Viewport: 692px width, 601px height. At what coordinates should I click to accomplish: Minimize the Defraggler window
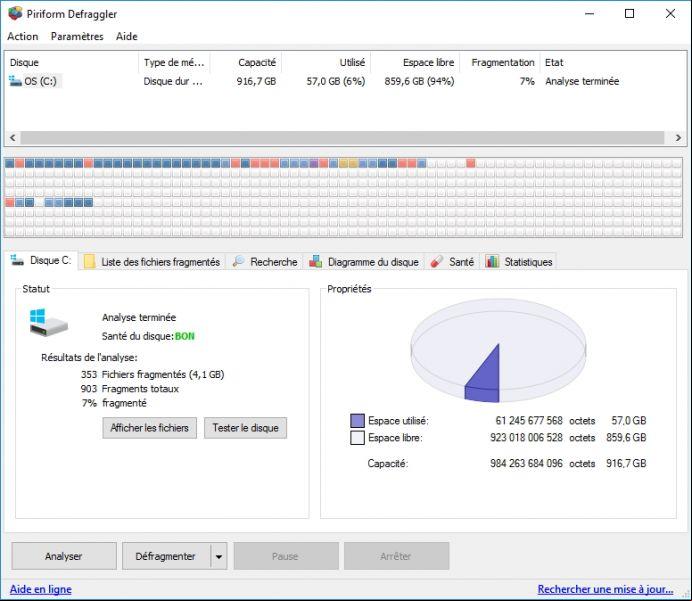[589, 14]
